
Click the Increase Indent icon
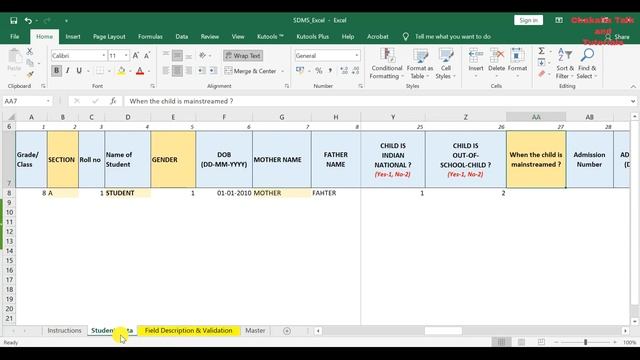pyautogui.click(x=213, y=71)
